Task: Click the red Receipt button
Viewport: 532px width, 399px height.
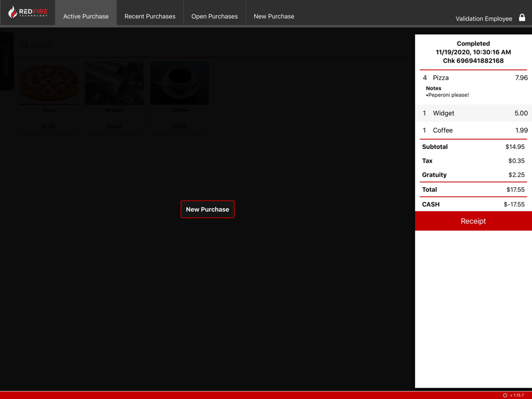Action: [473, 221]
